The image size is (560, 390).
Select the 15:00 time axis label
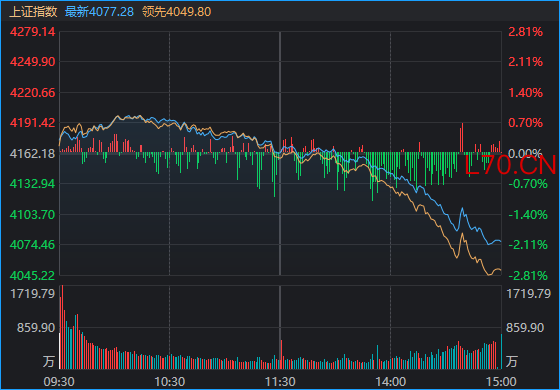coord(501,382)
